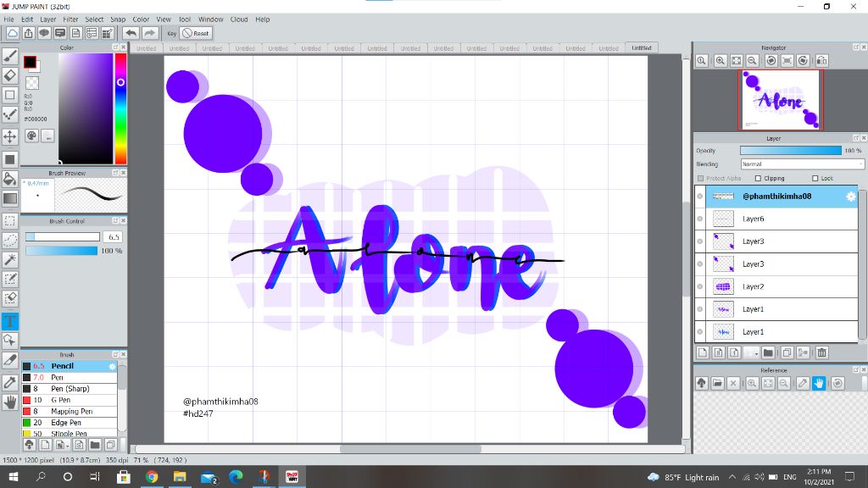Select the Text tool
The image size is (868, 488).
[10, 321]
